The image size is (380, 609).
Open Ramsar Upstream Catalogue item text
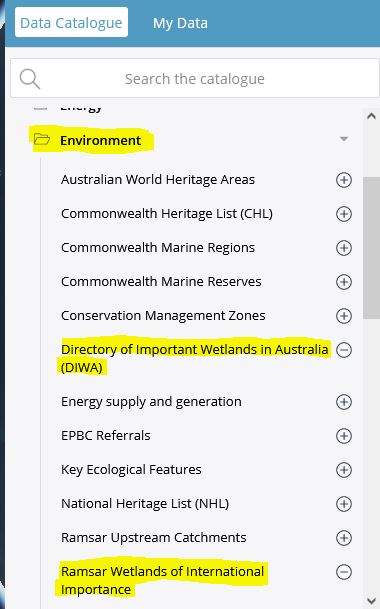click(153, 538)
